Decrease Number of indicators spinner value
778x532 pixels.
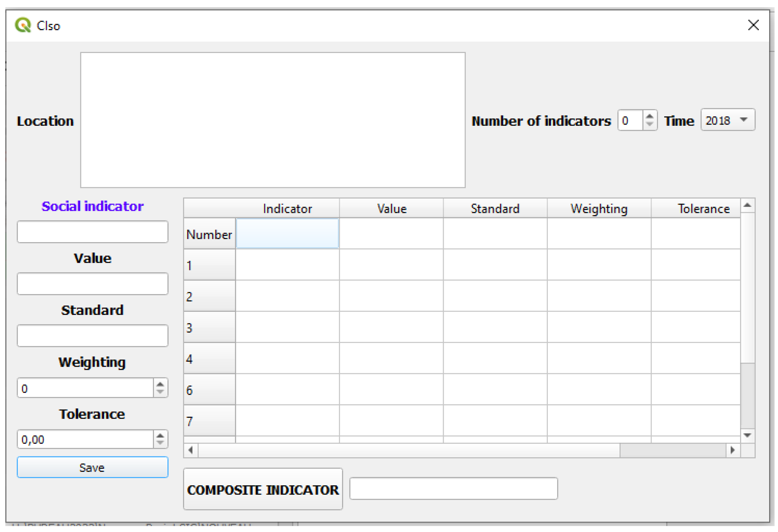[649, 124]
